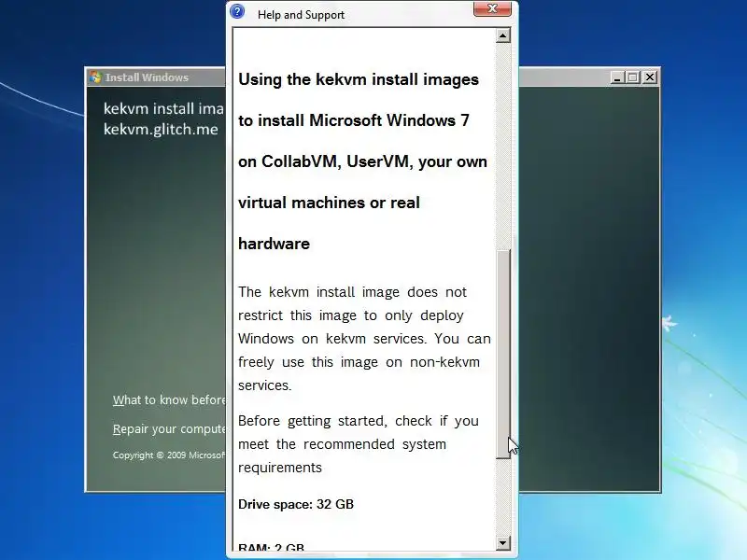Minimize the Install Windows window

click(617, 77)
